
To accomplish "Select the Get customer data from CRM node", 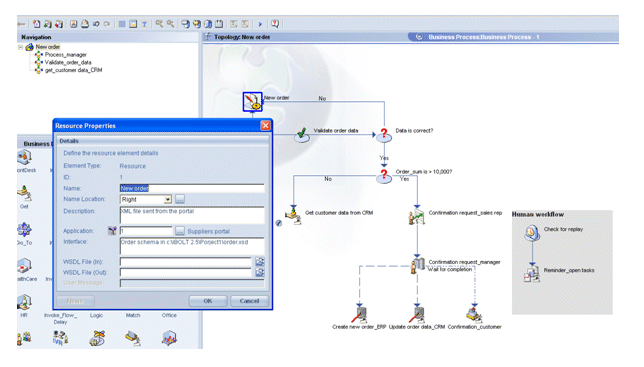I will click(x=293, y=215).
